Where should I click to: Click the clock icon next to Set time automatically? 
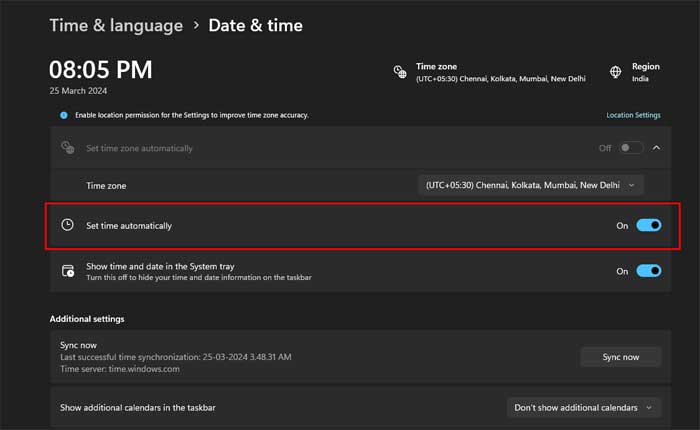point(68,226)
